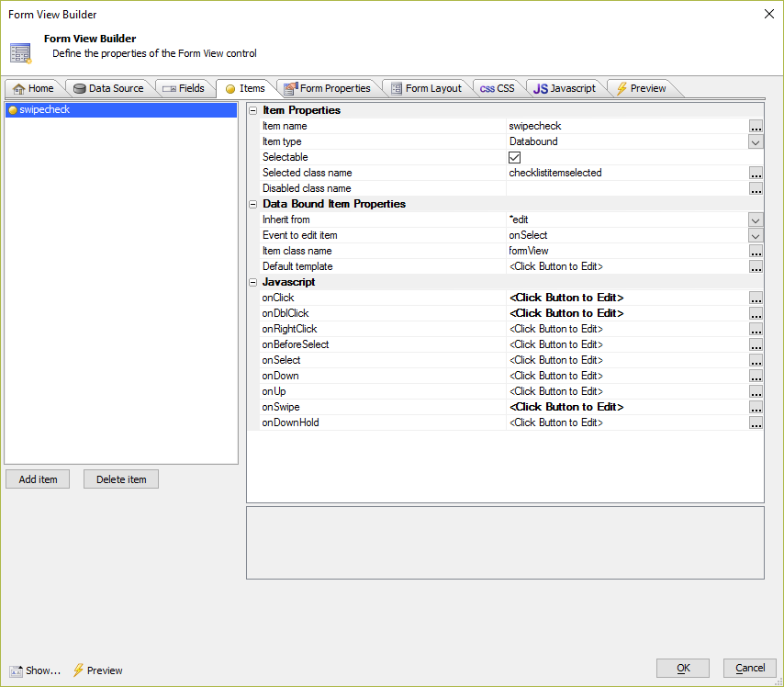Click ellipsis button for Item class name
The image size is (784, 687).
756,251
